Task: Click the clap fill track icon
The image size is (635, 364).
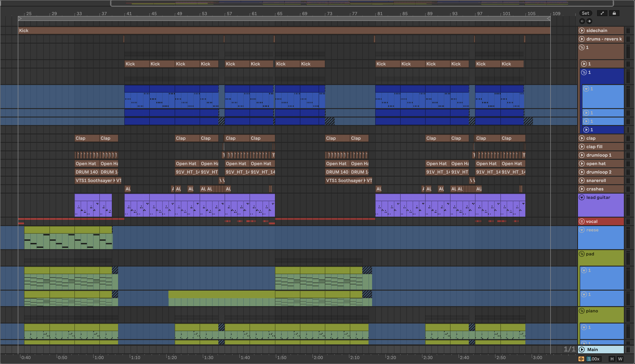Action: (582, 147)
